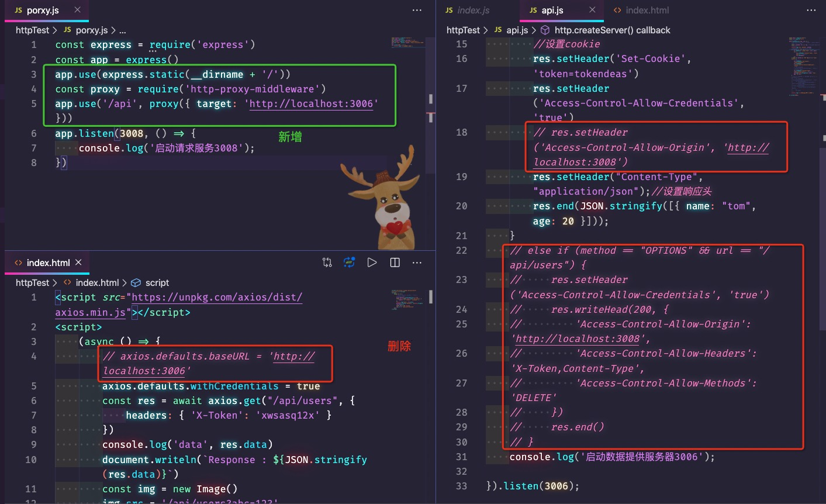Click 'X-Token,Content-Type' comment string in api.js

(x=574, y=369)
